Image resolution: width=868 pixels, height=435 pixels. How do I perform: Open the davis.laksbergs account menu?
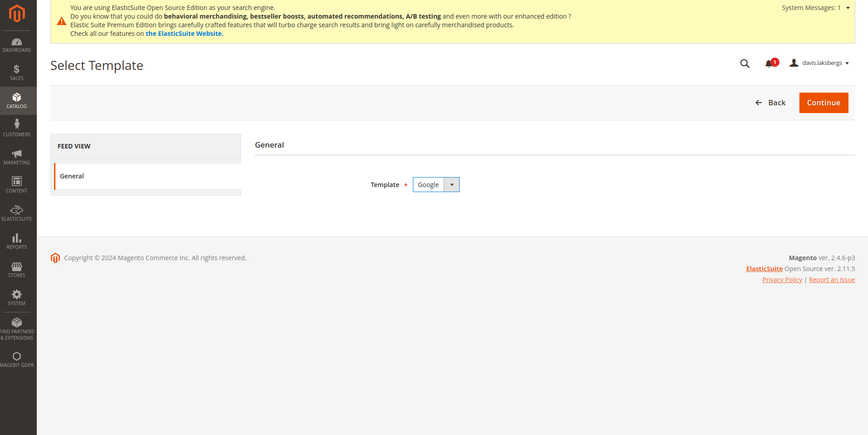coord(820,63)
